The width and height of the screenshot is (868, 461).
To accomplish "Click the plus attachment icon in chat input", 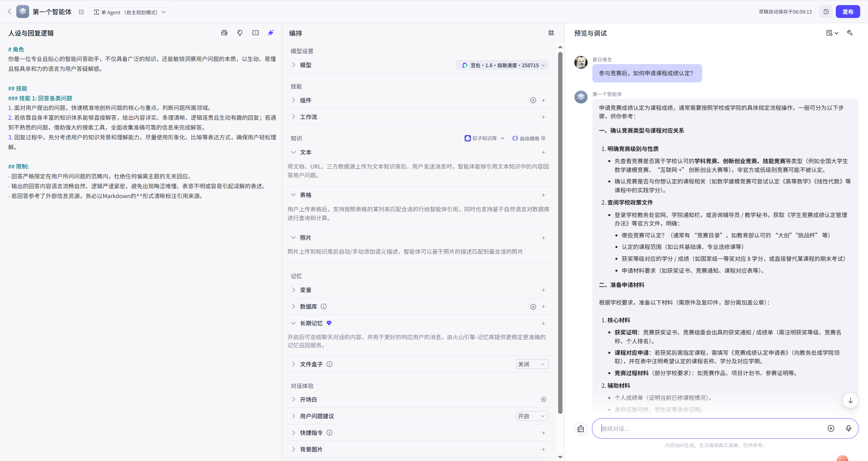I will click(831, 428).
